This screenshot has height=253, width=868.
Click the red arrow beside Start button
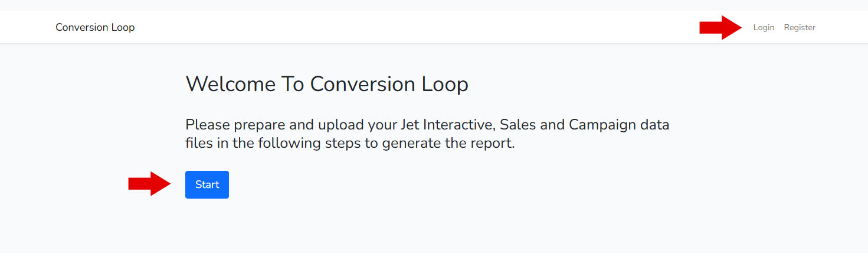149,184
